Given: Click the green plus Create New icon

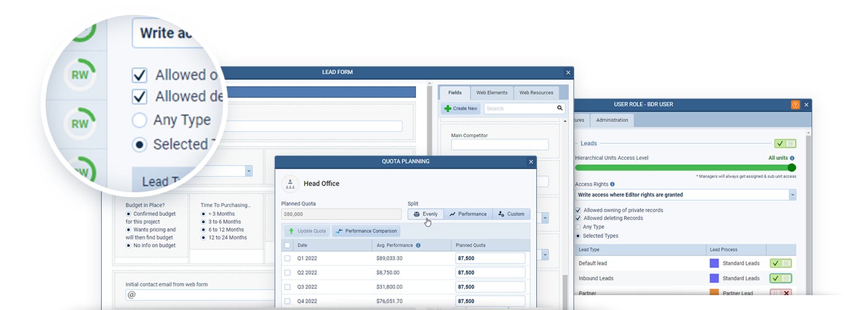Looking at the screenshot, I should (x=448, y=108).
